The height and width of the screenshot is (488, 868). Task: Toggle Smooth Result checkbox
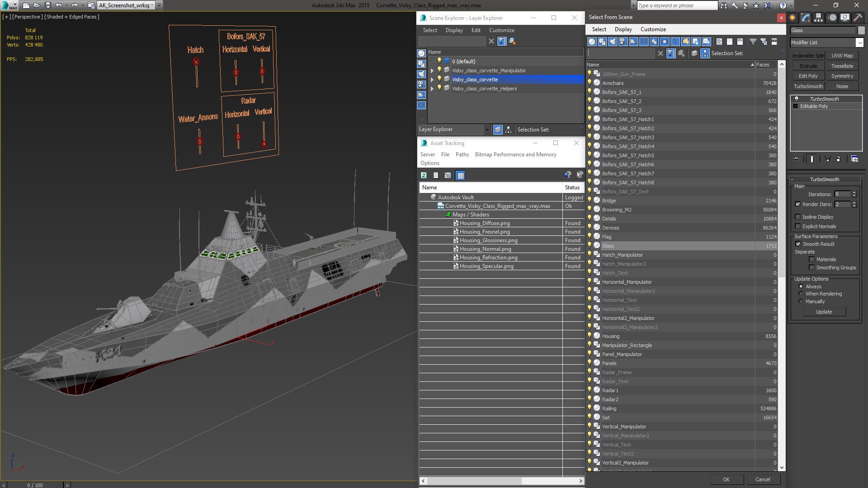click(x=798, y=244)
